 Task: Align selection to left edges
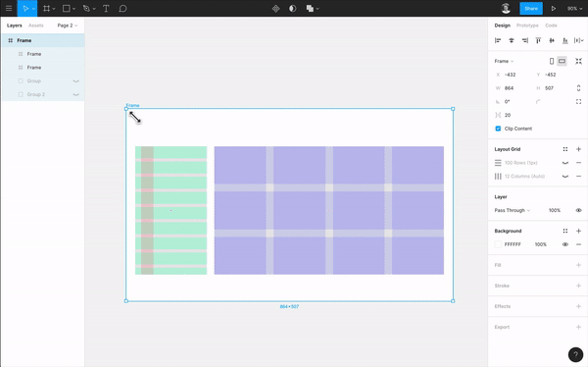click(498, 40)
